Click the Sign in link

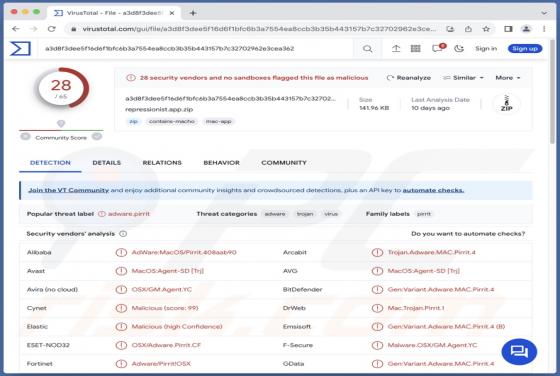[486, 49]
